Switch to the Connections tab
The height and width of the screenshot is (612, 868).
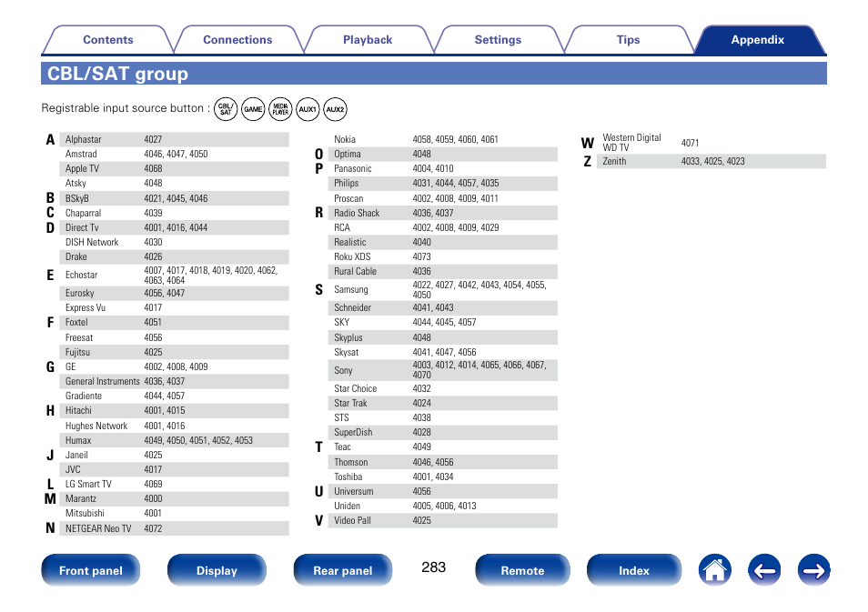pos(237,40)
